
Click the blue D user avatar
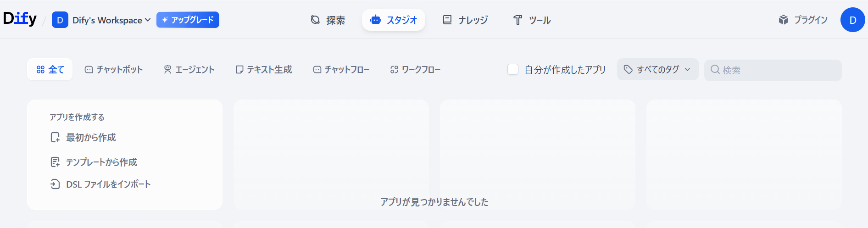pyautogui.click(x=853, y=20)
